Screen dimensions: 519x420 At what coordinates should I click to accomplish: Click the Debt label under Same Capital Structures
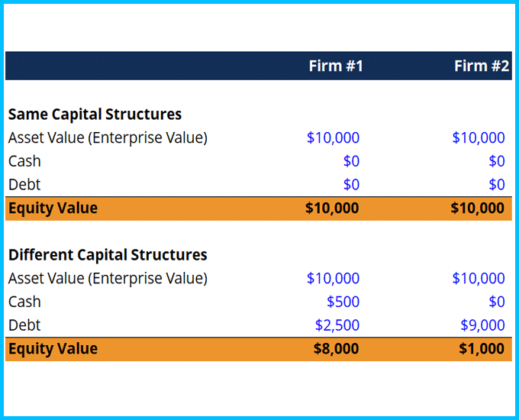tap(24, 185)
